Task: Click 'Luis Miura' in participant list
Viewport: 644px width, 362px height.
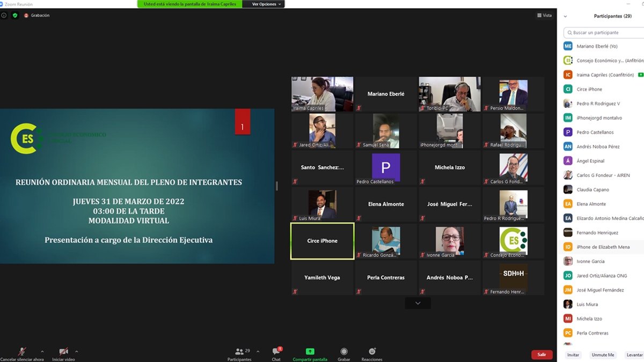Action: (x=587, y=304)
